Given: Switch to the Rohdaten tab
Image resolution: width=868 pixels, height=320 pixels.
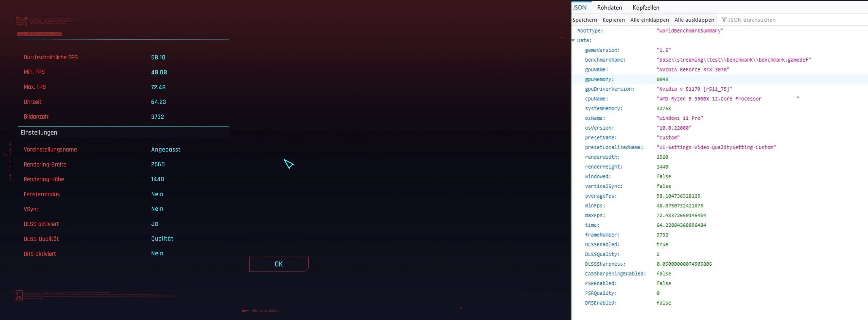Looking at the screenshot, I should [609, 7].
